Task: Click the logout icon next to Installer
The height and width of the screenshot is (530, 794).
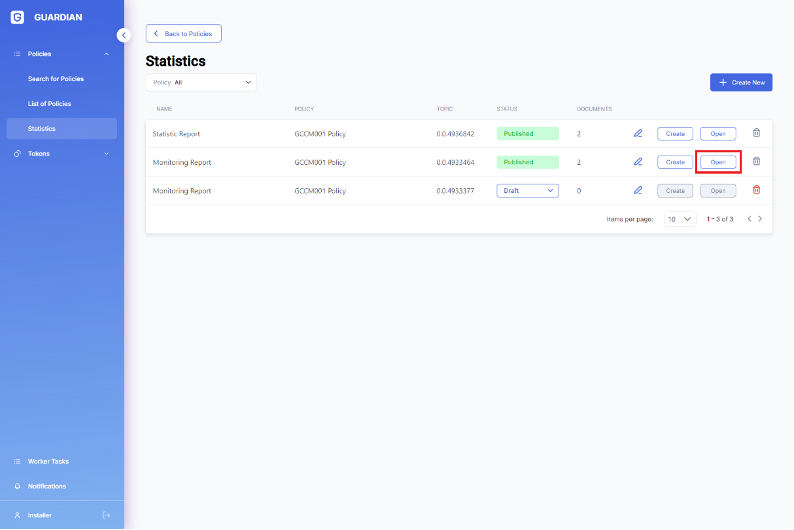Action: 107,515
